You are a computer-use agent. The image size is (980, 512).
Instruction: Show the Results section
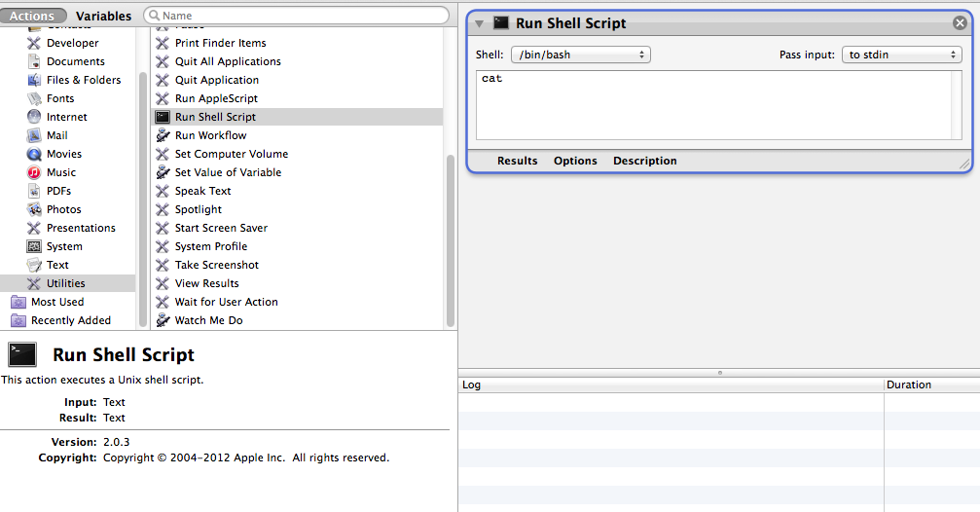tap(517, 161)
